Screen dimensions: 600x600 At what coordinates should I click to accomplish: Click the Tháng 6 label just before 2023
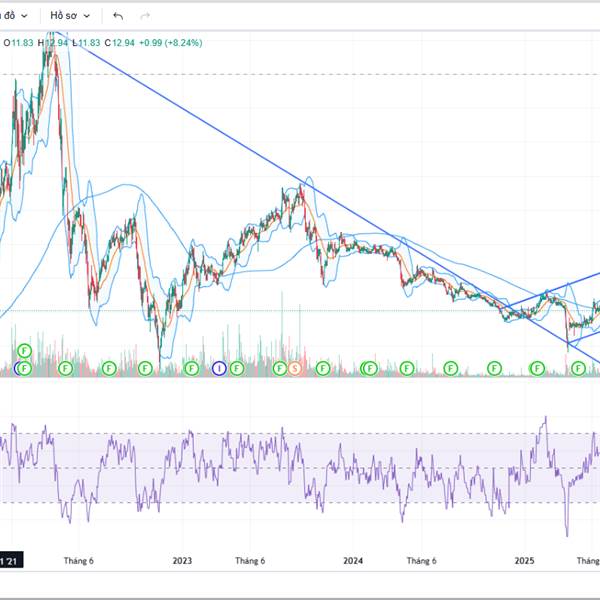[78, 561]
